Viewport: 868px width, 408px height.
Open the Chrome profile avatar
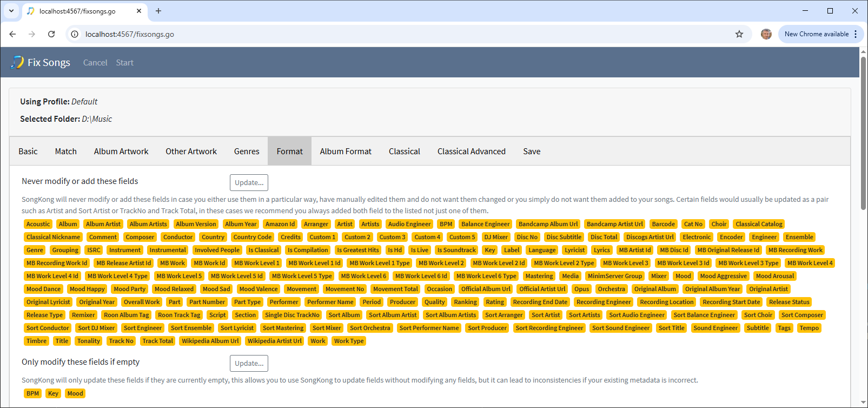point(766,34)
